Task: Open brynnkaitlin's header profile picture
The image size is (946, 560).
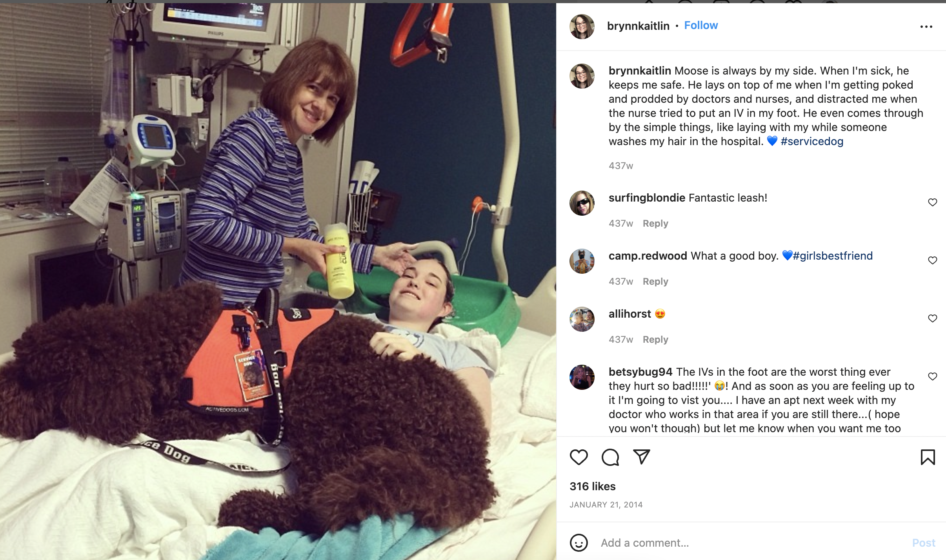Action: tap(582, 27)
